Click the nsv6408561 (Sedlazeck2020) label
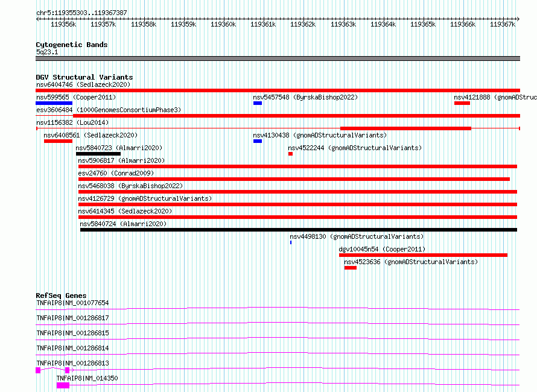Screen dimensions: 537x392 (x=91, y=135)
